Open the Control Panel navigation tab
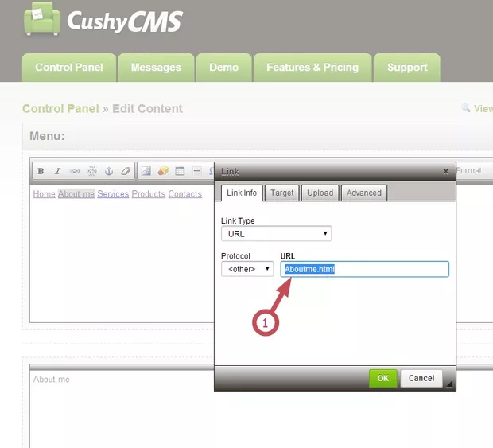493x448 pixels. pyautogui.click(x=69, y=68)
